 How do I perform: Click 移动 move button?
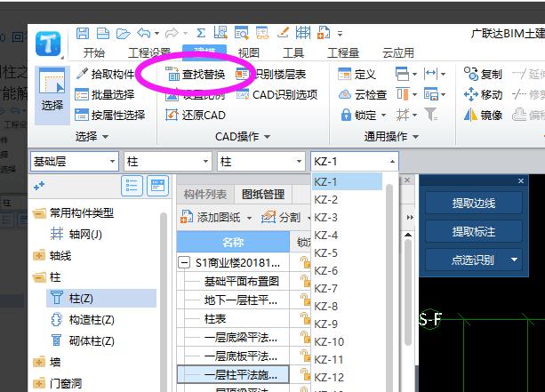[x=484, y=94]
